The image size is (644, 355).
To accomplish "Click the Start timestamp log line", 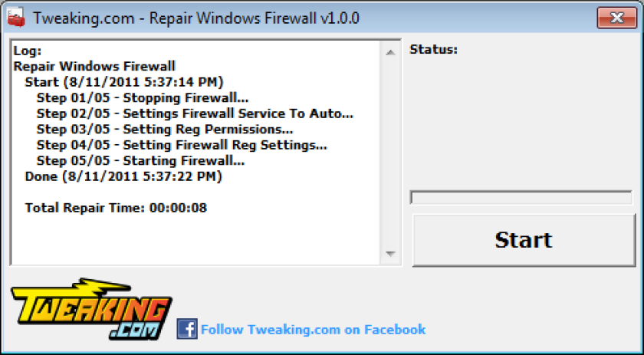I will (x=124, y=82).
